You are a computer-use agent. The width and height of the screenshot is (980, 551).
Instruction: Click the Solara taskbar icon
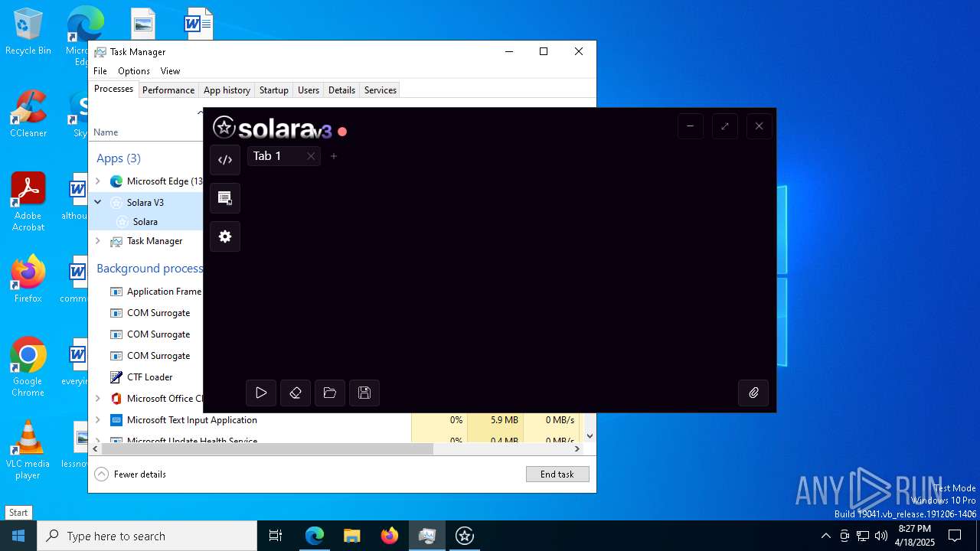point(465,536)
